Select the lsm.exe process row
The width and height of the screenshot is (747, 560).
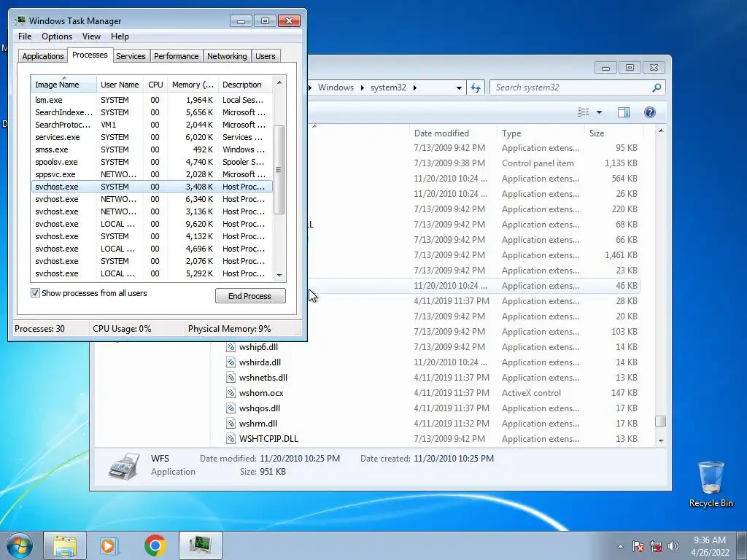152,100
